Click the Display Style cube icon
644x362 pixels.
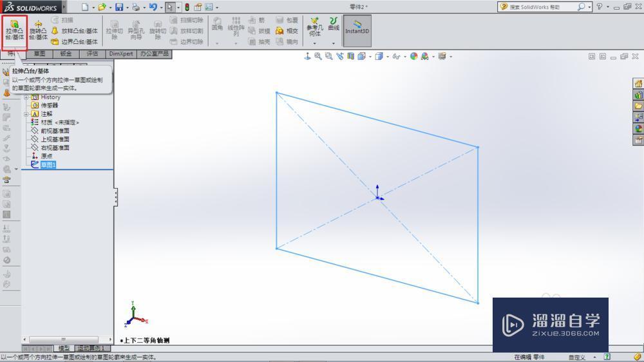click(379, 56)
